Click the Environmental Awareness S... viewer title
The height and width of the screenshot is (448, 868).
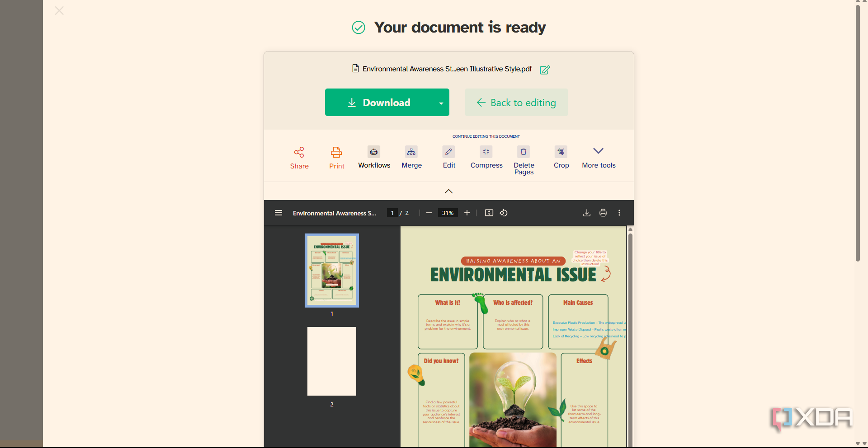(x=335, y=213)
